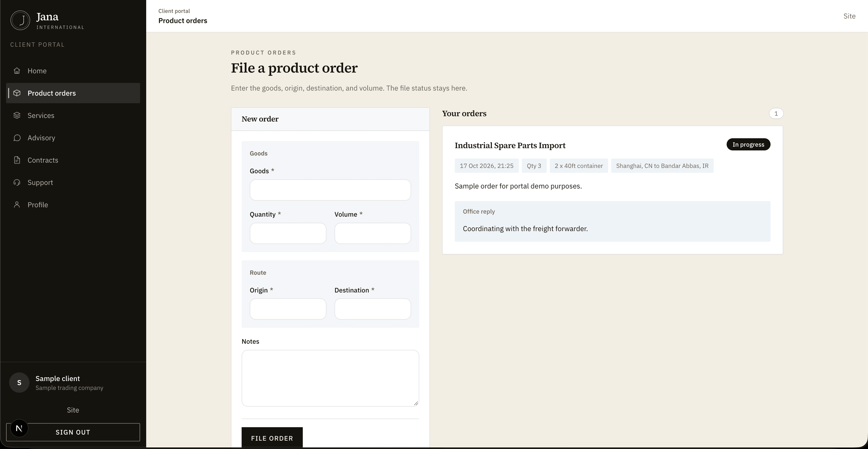
Task: Click the round N badge icon
Action: point(19,428)
